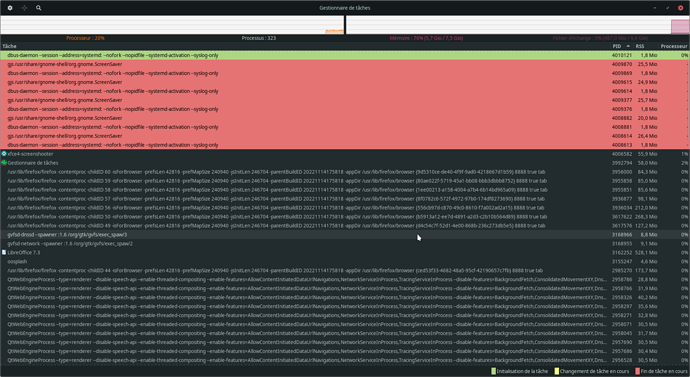
Task: Click green Initialisation de la tâche swatch
Action: pos(493,371)
